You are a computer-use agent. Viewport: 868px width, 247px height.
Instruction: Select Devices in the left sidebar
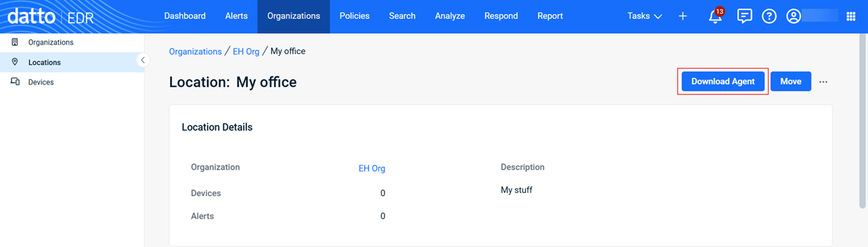(x=41, y=82)
